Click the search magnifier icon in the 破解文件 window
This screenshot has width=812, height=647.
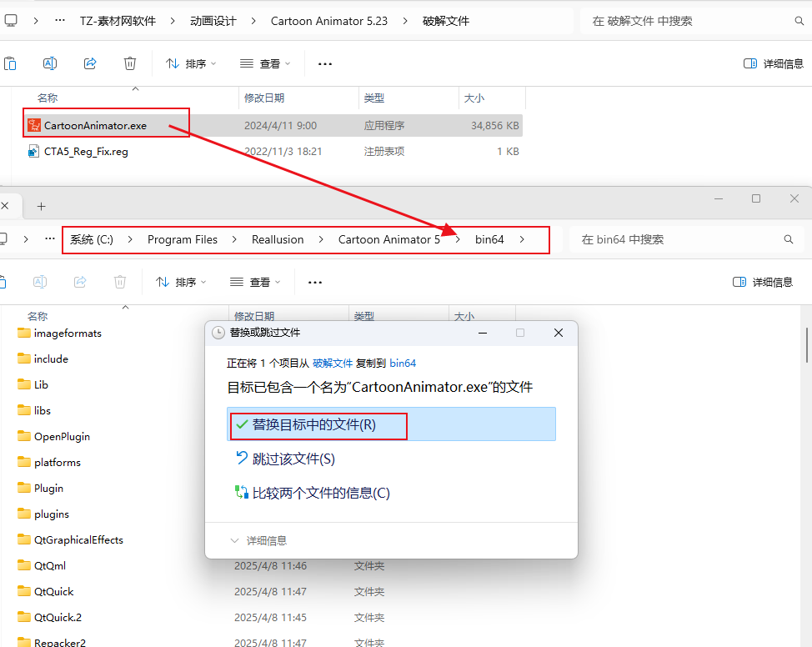click(799, 21)
